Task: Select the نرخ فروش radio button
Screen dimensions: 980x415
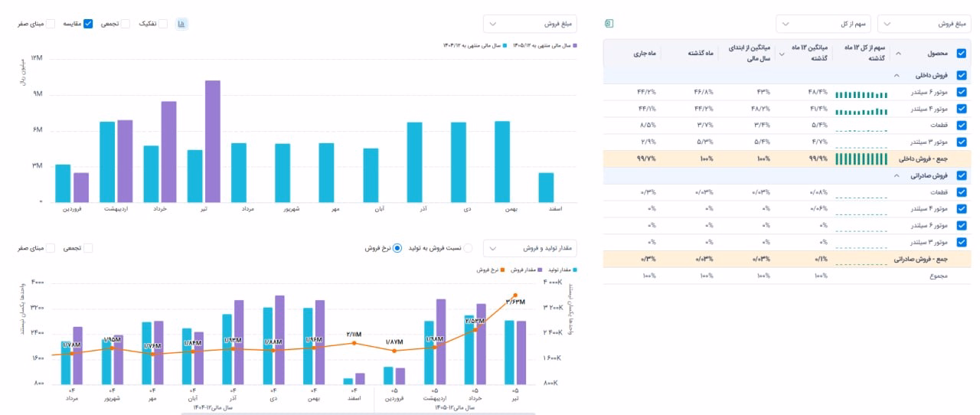Action: click(x=397, y=248)
